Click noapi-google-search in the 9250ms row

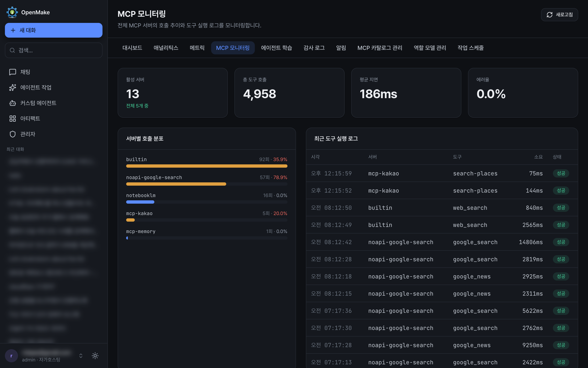point(401,345)
